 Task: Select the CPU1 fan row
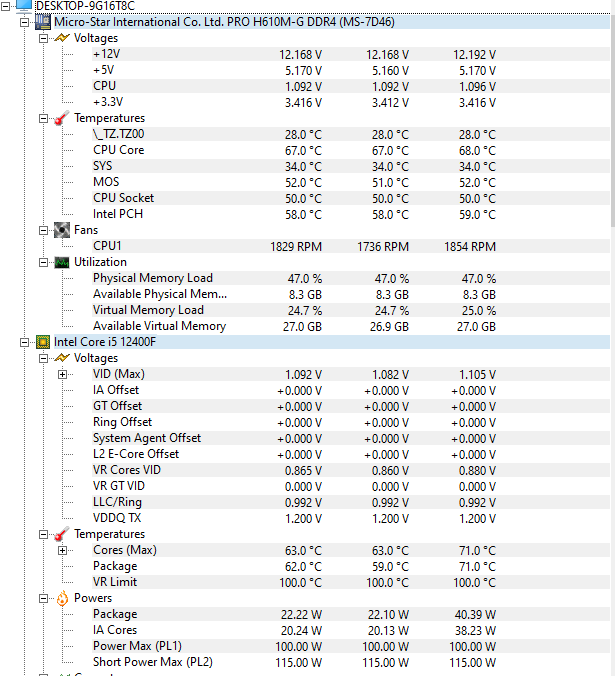tap(350, 246)
